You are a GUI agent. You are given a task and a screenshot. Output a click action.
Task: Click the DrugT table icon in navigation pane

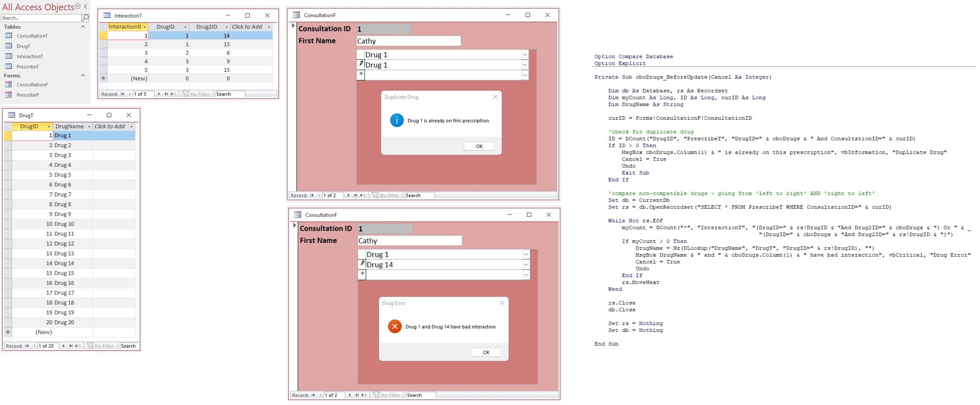point(8,46)
